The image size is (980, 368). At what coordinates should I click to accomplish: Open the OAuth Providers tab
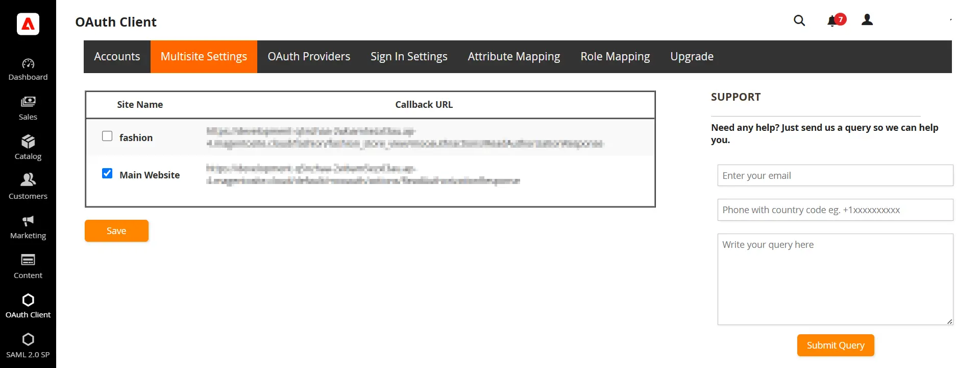309,57
